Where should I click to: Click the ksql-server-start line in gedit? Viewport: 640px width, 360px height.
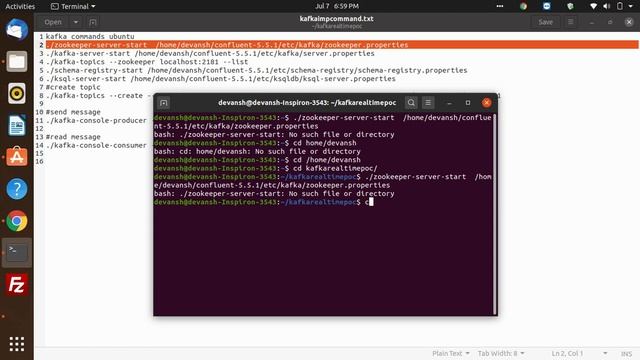(x=220, y=79)
